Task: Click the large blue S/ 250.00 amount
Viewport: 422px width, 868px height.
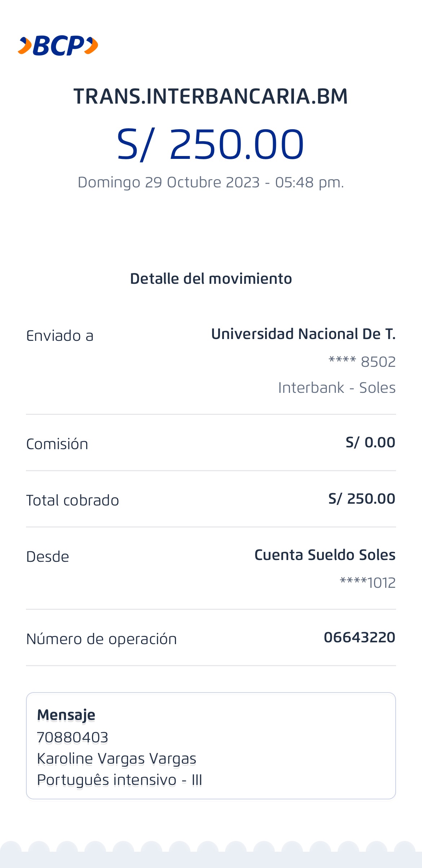Action: 211,144
